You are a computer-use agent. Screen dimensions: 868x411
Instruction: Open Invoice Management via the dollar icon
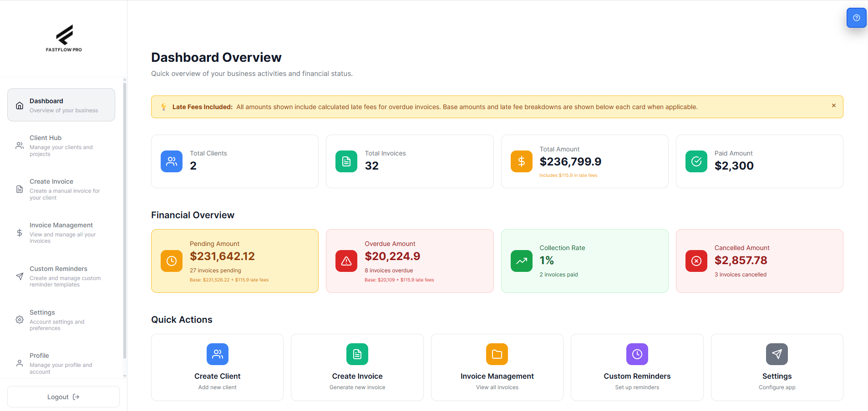(x=19, y=232)
